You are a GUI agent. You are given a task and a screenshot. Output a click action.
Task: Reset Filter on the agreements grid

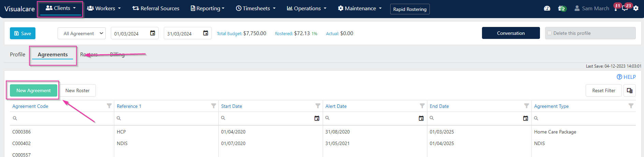[x=603, y=90]
